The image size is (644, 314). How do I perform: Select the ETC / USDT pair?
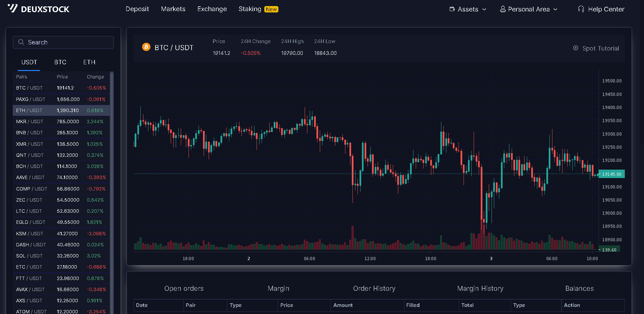point(61,267)
